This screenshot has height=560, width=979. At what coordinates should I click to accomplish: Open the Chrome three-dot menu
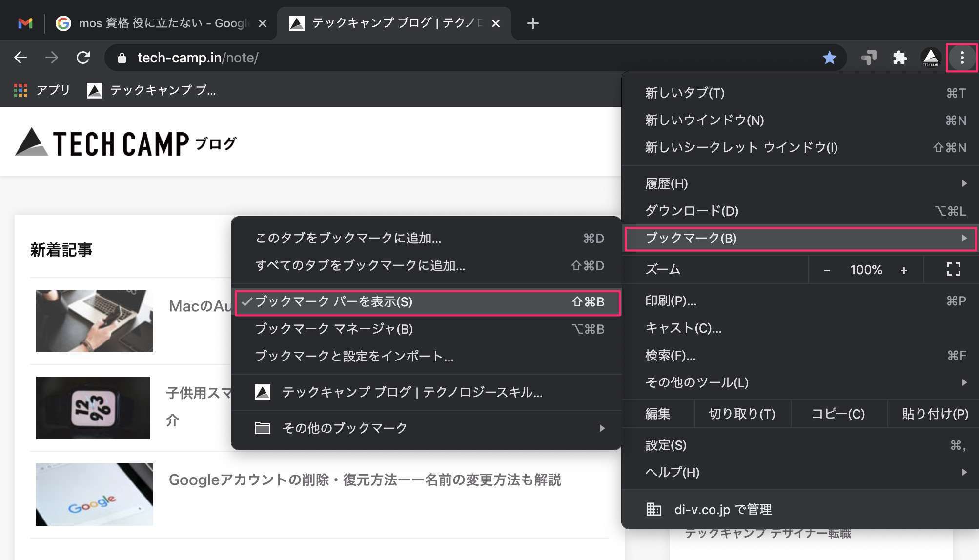(962, 58)
